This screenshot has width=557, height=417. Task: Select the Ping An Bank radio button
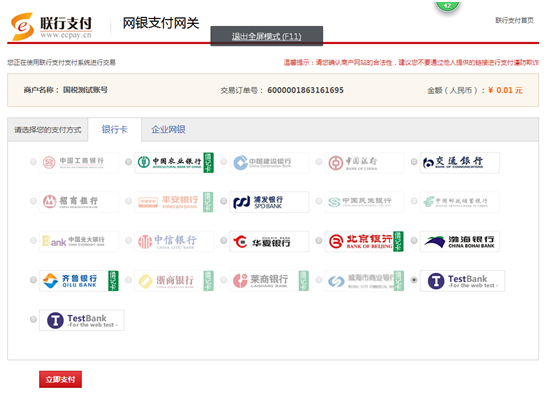(x=129, y=201)
